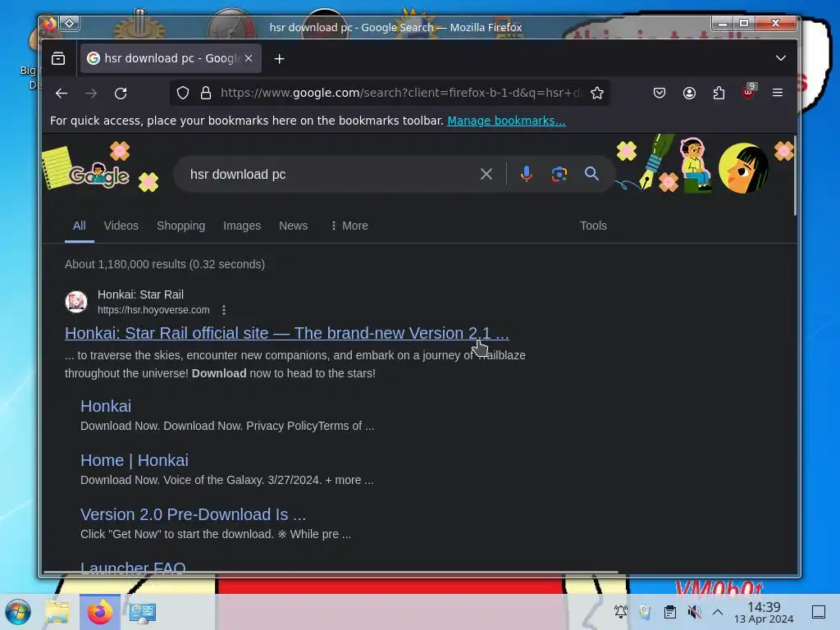Open the search Tools options
The image size is (840, 630).
[x=593, y=226]
